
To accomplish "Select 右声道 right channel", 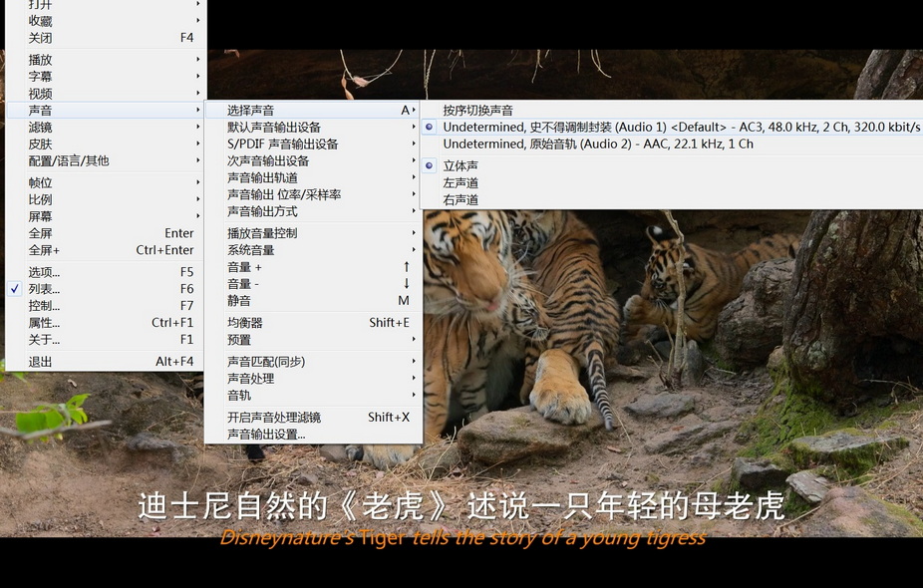I will point(461,200).
